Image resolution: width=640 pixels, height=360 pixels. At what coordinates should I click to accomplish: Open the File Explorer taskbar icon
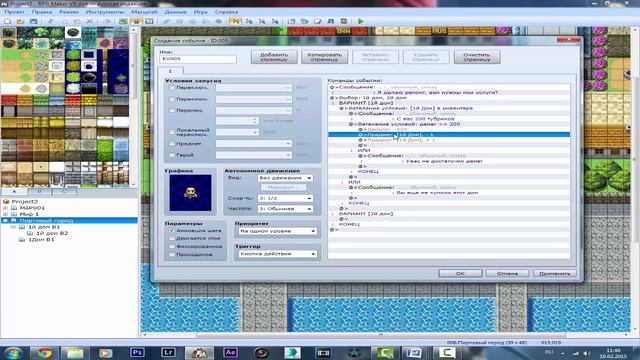pyautogui.click(x=75, y=353)
